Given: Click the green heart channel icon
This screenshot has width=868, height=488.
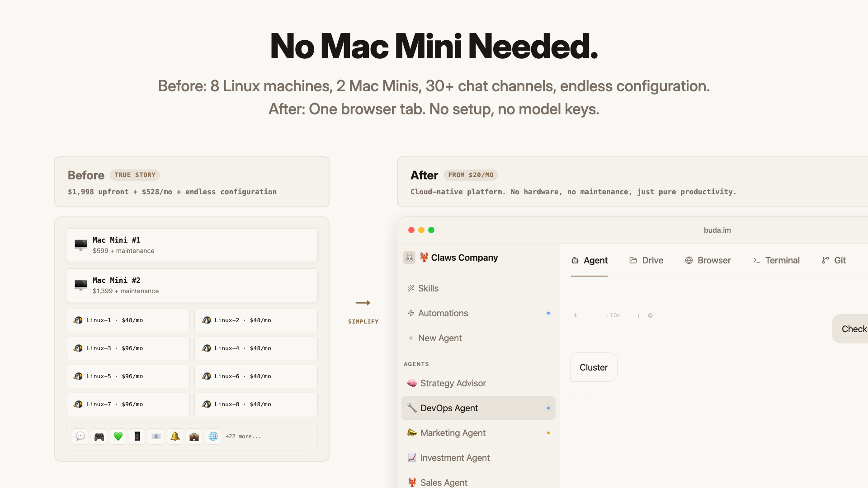Looking at the screenshot, I should 118,436.
